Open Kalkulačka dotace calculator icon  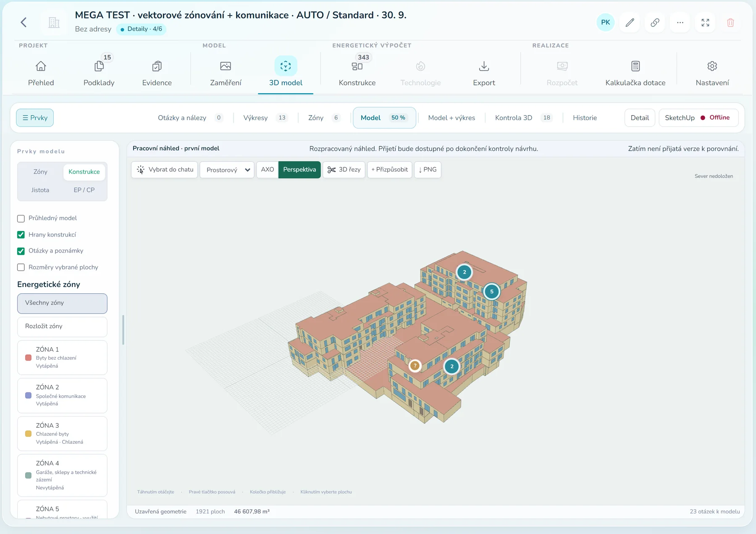tap(635, 66)
